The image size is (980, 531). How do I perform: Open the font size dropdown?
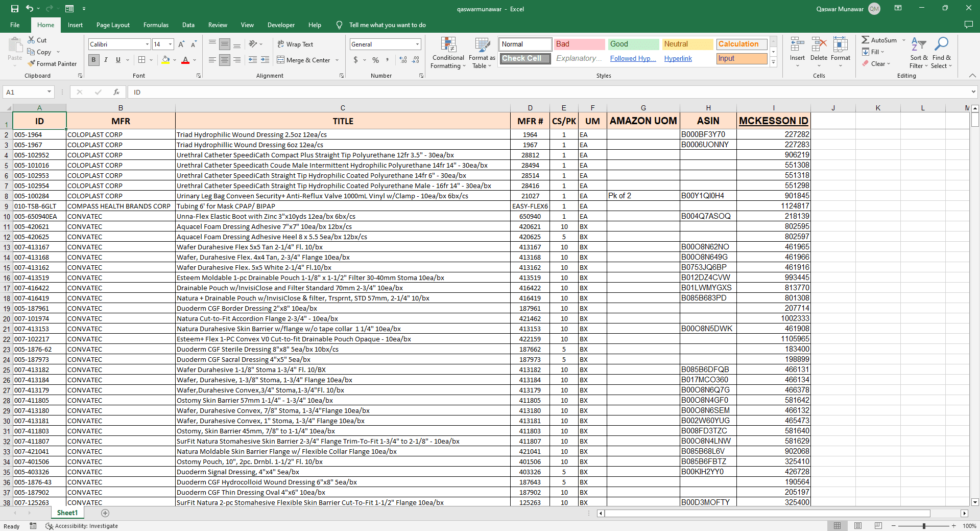click(170, 44)
